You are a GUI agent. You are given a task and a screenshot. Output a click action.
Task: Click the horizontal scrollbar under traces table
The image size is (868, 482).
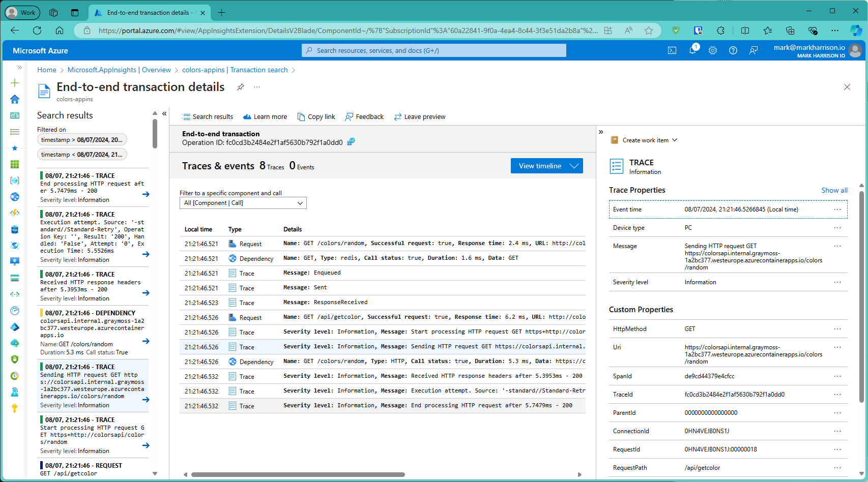298,474
